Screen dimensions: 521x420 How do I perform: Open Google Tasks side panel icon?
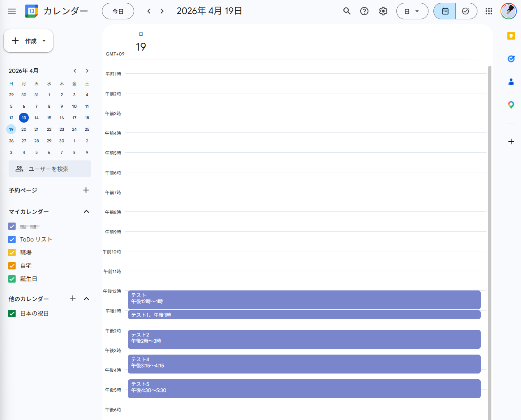click(511, 59)
